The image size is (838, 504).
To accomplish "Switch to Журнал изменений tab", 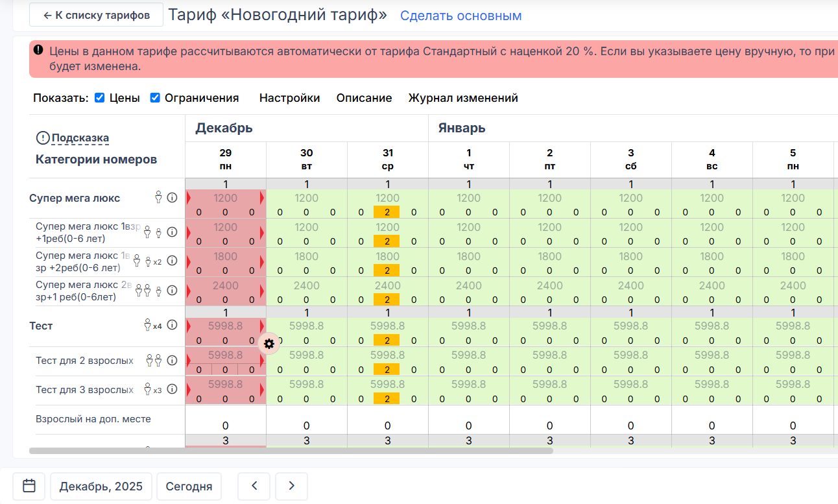I will pos(462,98).
